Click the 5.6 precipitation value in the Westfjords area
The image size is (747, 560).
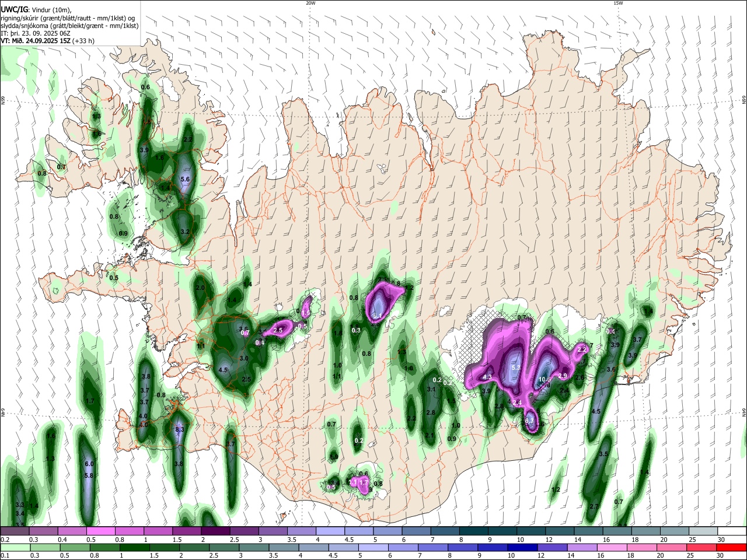click(x=186, y=179)
